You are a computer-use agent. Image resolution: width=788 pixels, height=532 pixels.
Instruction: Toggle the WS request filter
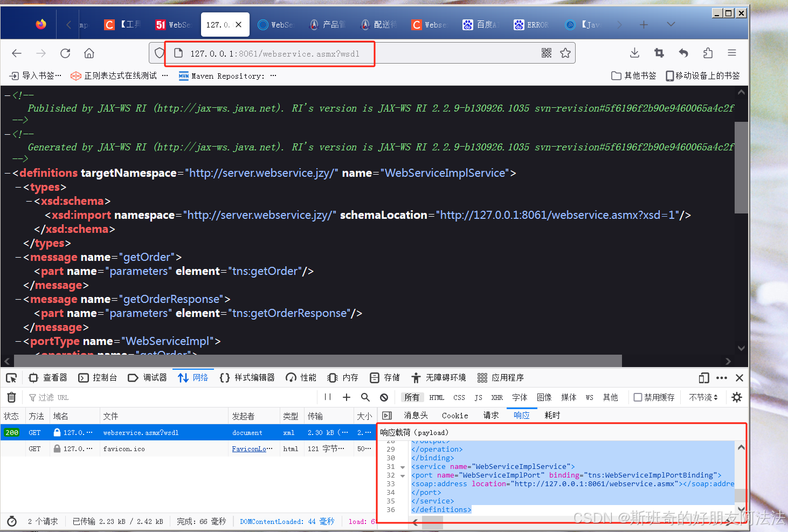[x=589, y=397]
